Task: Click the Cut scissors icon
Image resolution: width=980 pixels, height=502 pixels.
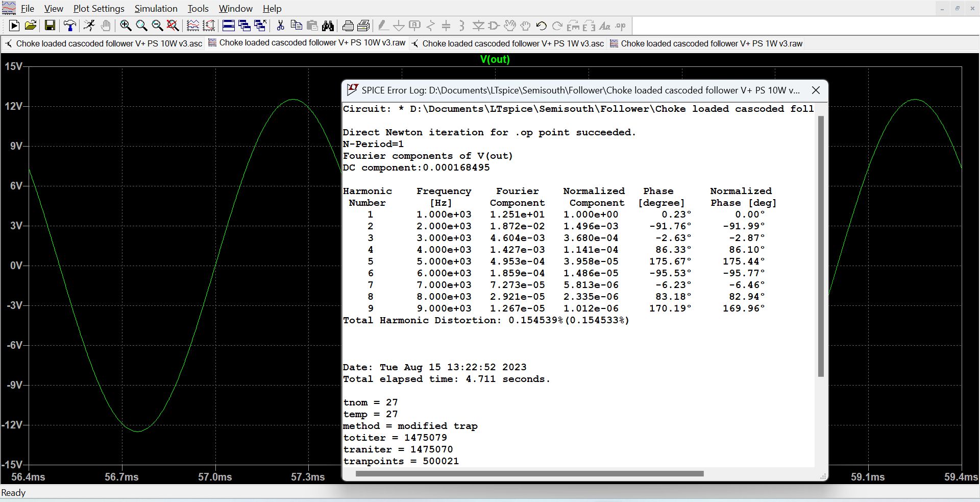Action: pos(280,26)
